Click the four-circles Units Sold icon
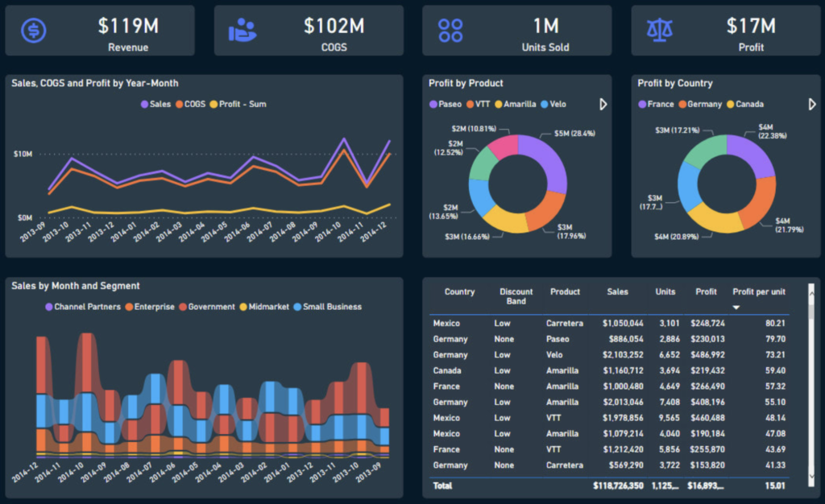The height and width of the screenshot is (504, 825). tap(450, 31)
